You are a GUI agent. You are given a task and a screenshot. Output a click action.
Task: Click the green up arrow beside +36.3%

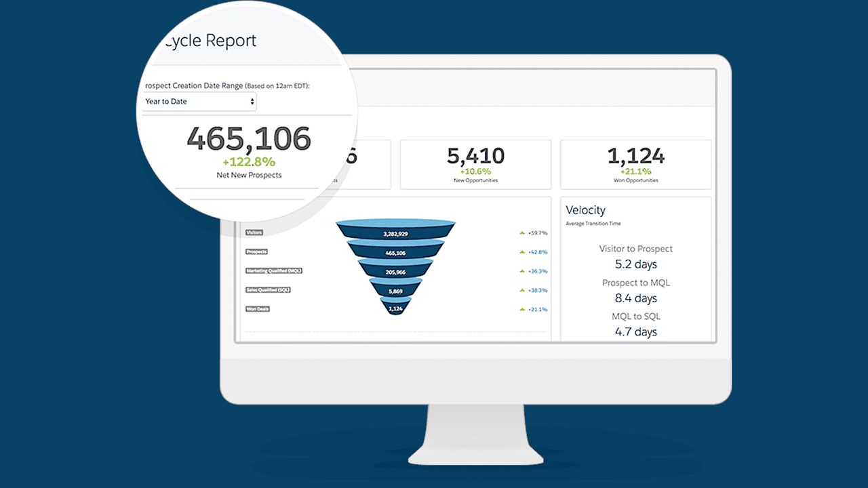pos(522,270)
